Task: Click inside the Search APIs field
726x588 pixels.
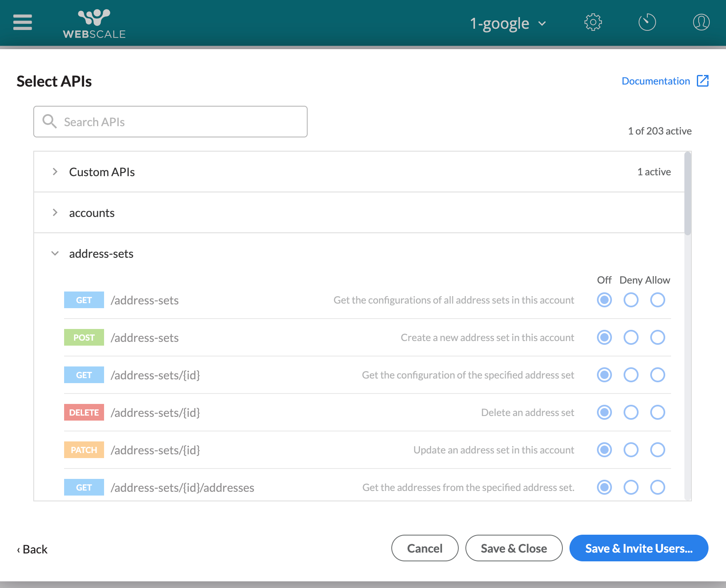Action: pos(167,121)
